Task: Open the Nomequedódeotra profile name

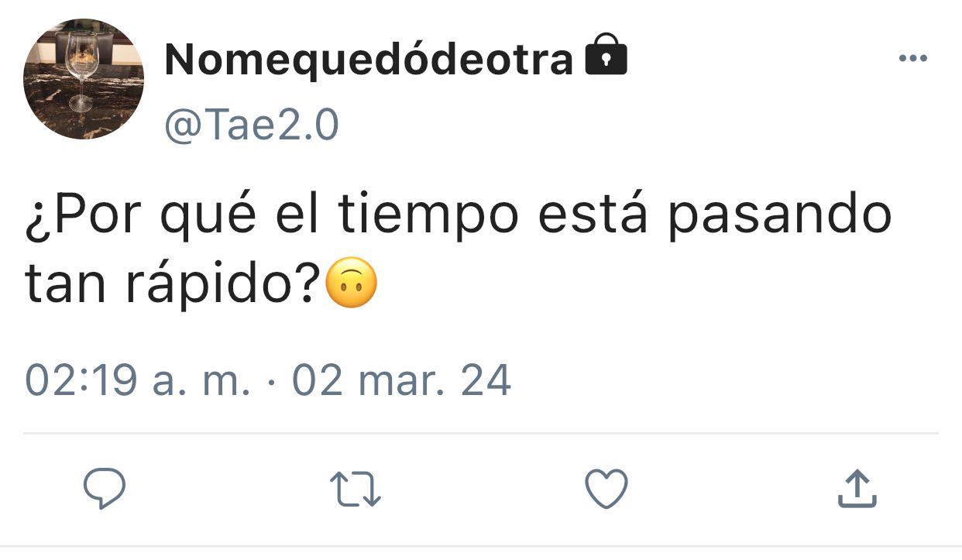Action: [x=369, y=60]
